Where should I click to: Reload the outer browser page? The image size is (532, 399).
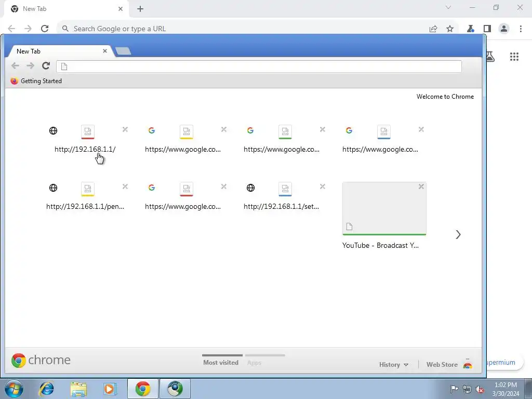45,29
